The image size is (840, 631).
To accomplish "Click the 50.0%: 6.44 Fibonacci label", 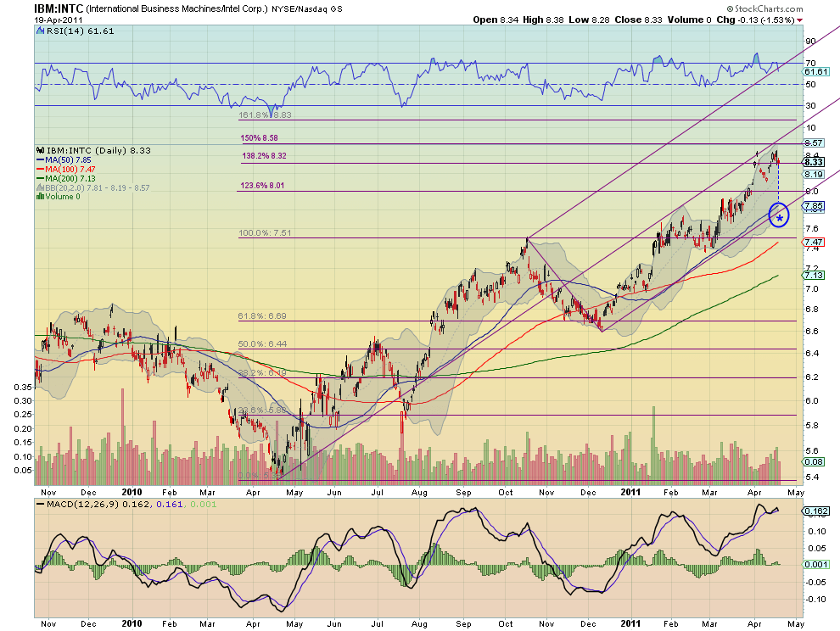I will [x=262, y=343].
